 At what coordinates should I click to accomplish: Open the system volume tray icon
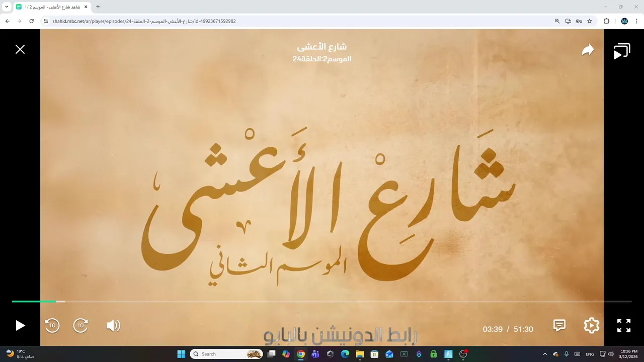611,354
